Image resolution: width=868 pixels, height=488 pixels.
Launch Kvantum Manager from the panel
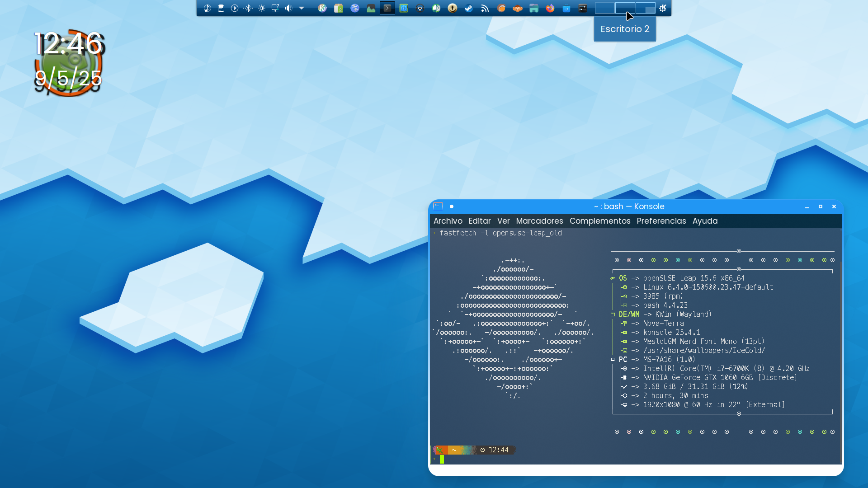click(x=322, y=8)
